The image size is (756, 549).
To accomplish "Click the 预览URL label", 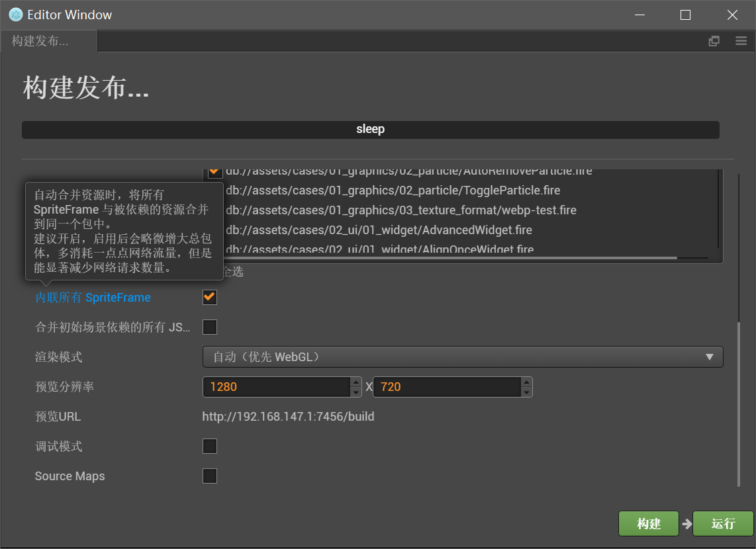I will [x=58, y=417].
